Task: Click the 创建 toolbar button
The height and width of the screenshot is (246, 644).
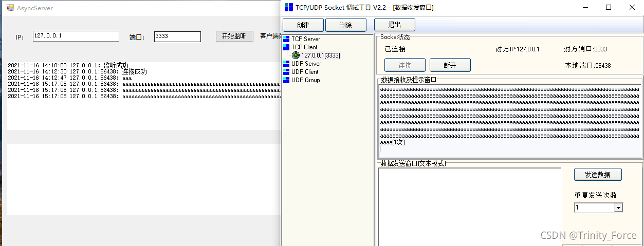Action: pyautogui.click(x=303, y=25)
